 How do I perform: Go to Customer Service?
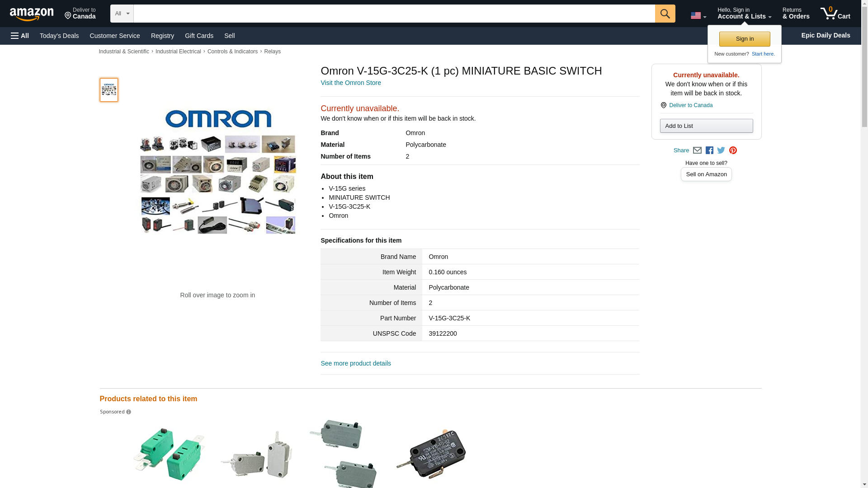115,36
